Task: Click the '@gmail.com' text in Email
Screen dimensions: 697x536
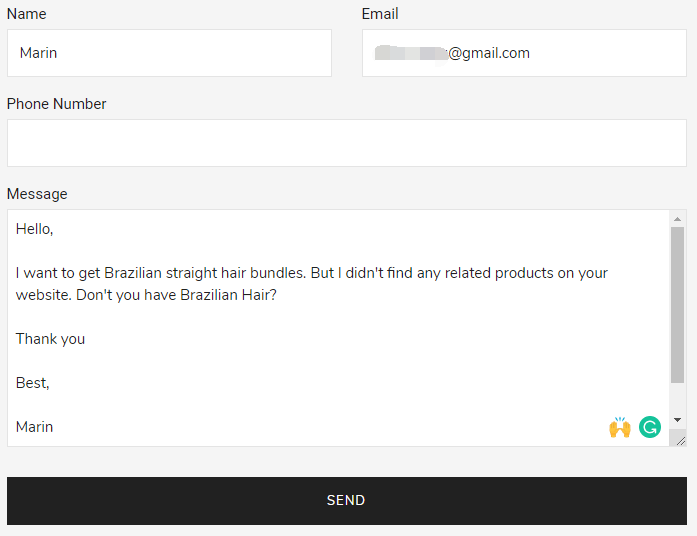Action: coord(489,53)
